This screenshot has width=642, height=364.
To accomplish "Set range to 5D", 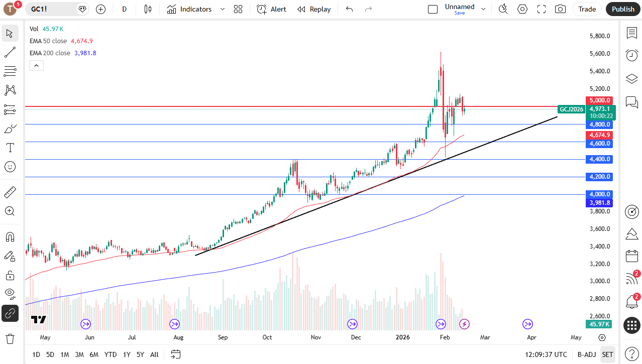I will (x=50, y=354).
